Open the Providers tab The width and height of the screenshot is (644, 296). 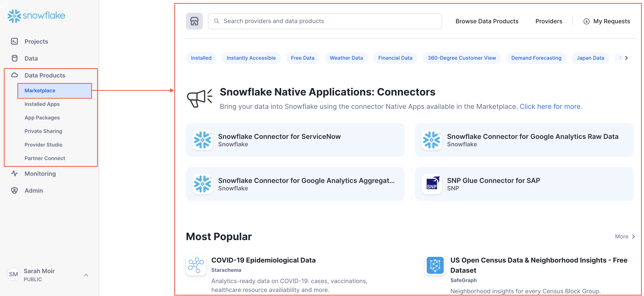point(549,21)
